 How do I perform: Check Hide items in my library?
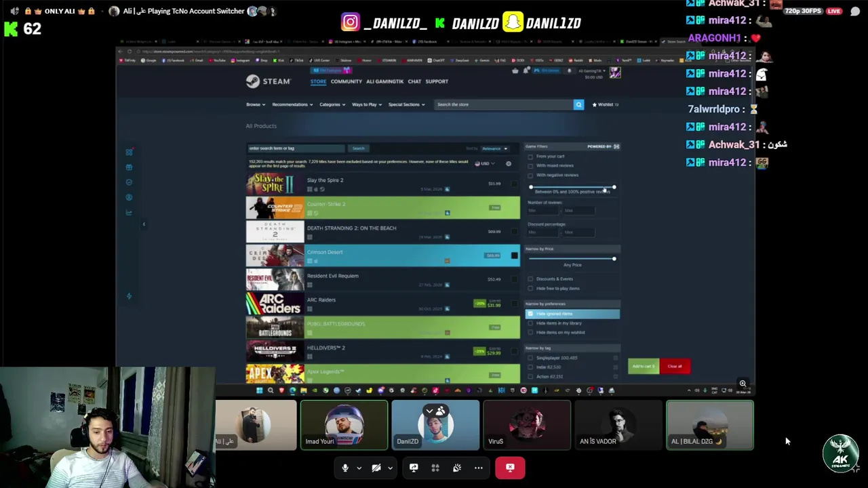pyautogui.click(x=530, y=323)
